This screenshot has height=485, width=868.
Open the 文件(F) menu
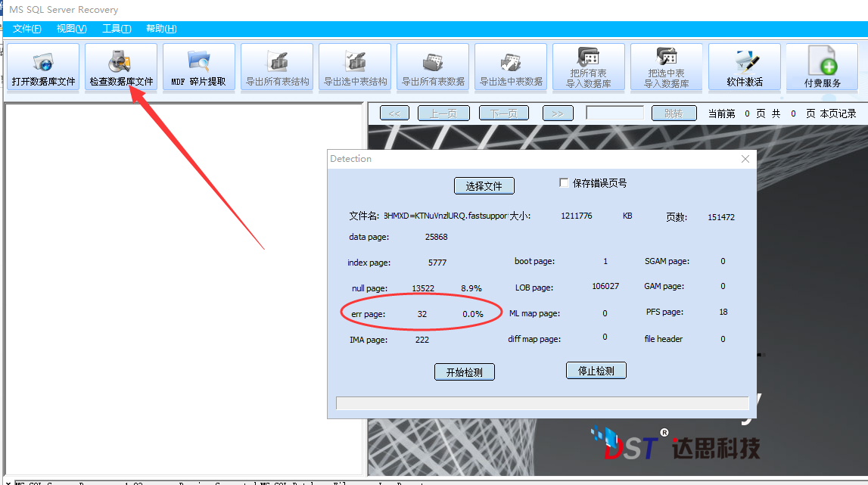coord(26,29)
